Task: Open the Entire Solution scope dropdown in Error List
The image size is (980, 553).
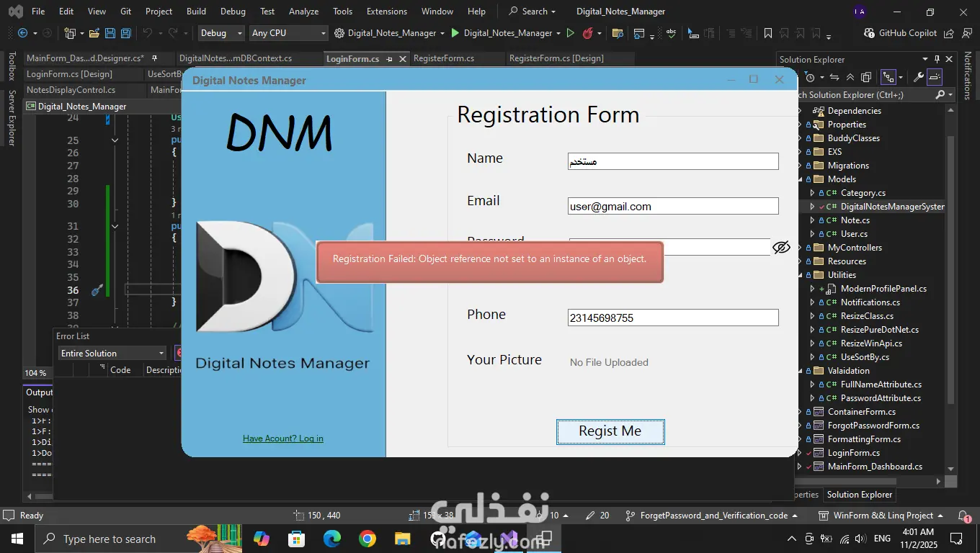Action: tap(113, 354)
